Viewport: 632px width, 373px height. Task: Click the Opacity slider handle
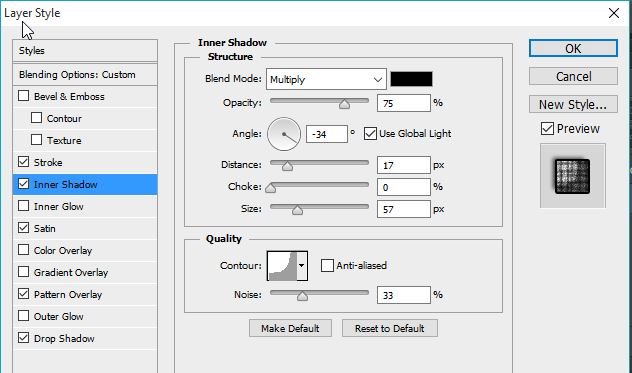pyautogui.click(x=344, y=104)
